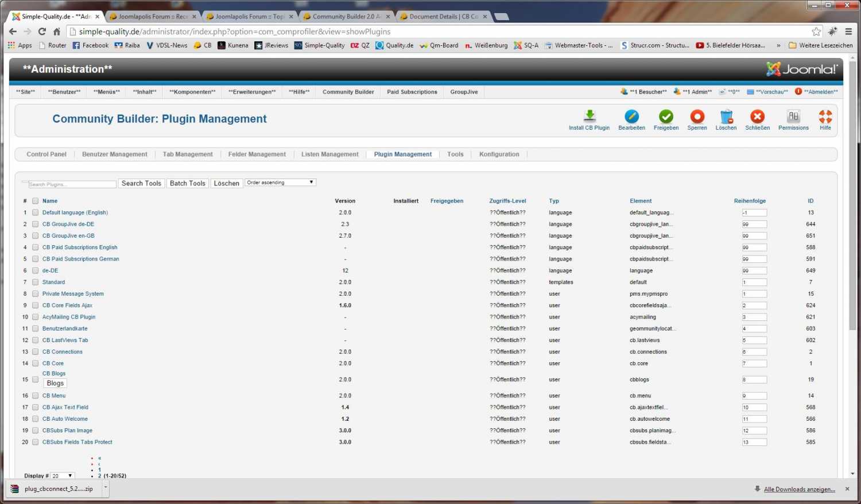
Task: Click the Löschen filter button
Action: (226, 183)
